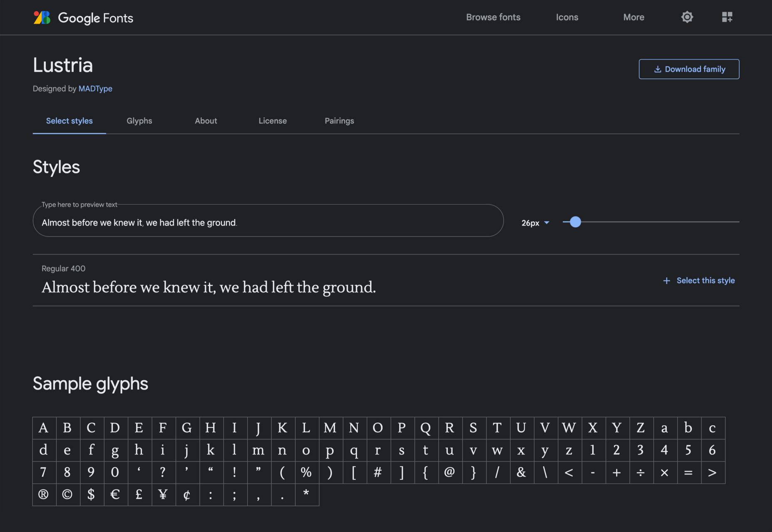
Task: Click the lowercase z glyph cell
Action: point(569,450)
